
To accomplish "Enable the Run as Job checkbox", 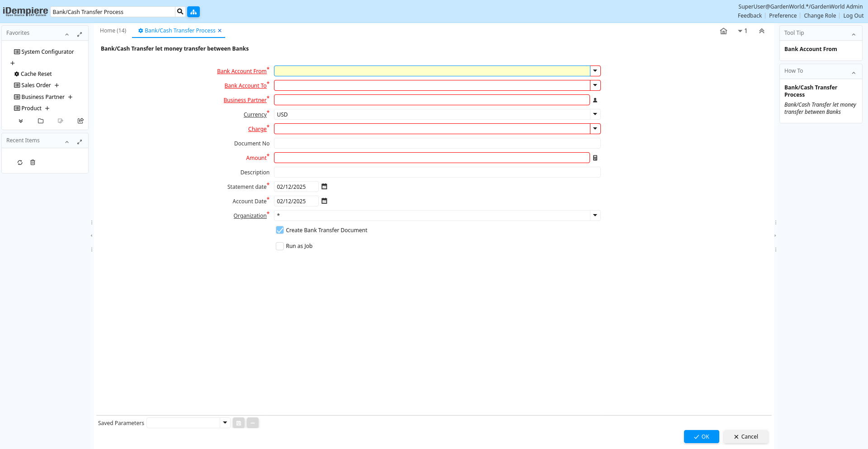I will point(280,246).
